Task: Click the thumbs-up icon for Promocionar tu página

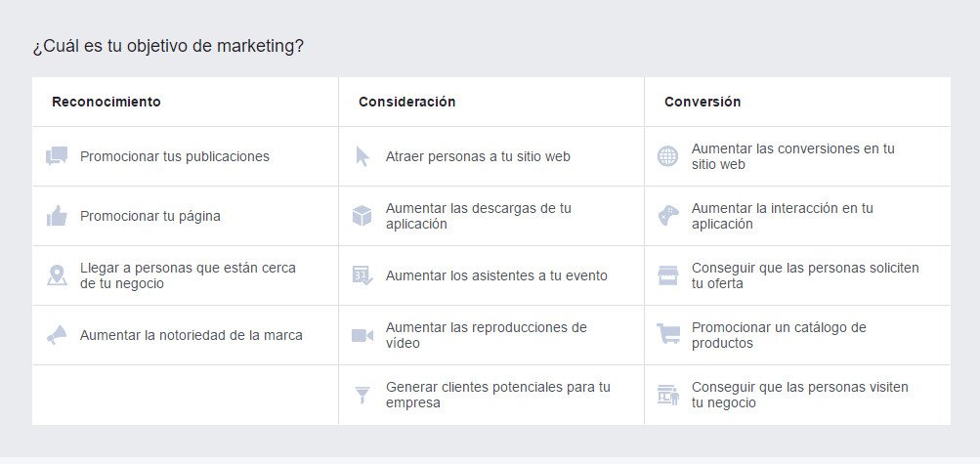Action: click(x=57, y=216)
